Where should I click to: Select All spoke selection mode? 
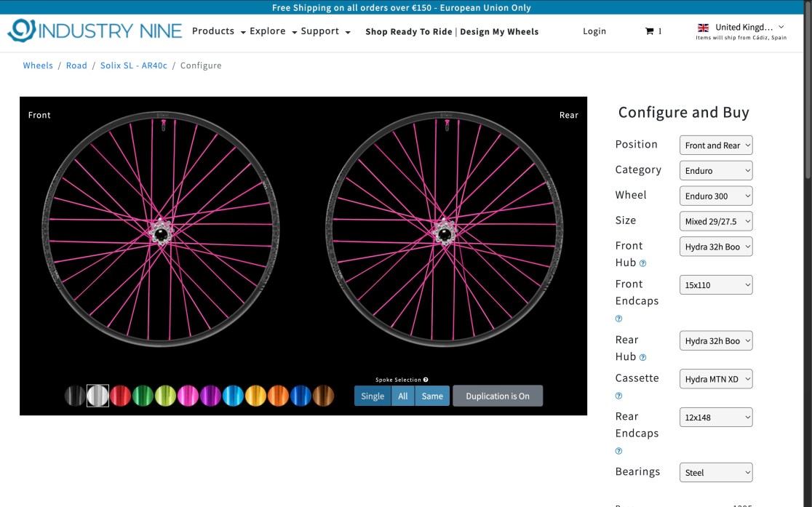click(x=403, y=396)
